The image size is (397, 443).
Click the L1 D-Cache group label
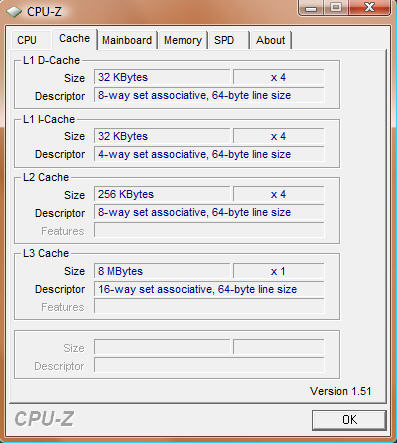click(51, 60)
